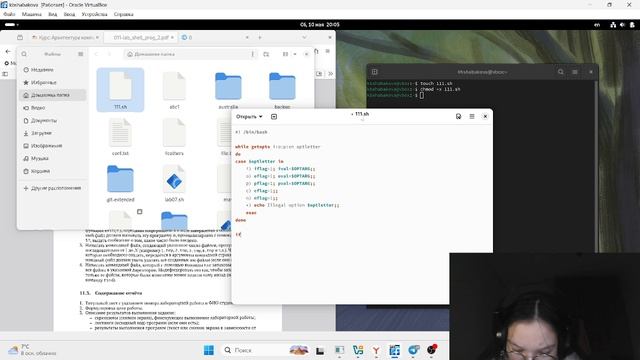The height and width of the screenshot is (360, 640).
Task: Open VirtualBox 'Устройства' menu
Action: pos(94,14)
